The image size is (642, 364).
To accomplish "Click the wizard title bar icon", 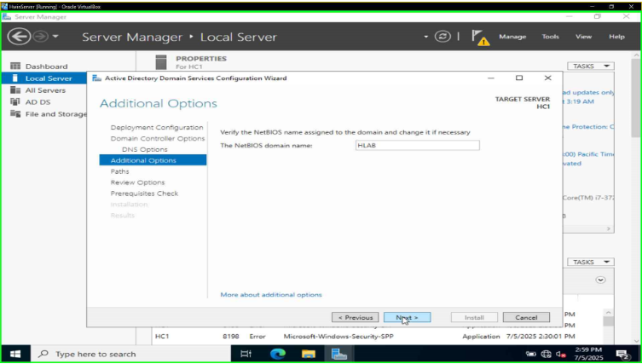I will (96, 78).
